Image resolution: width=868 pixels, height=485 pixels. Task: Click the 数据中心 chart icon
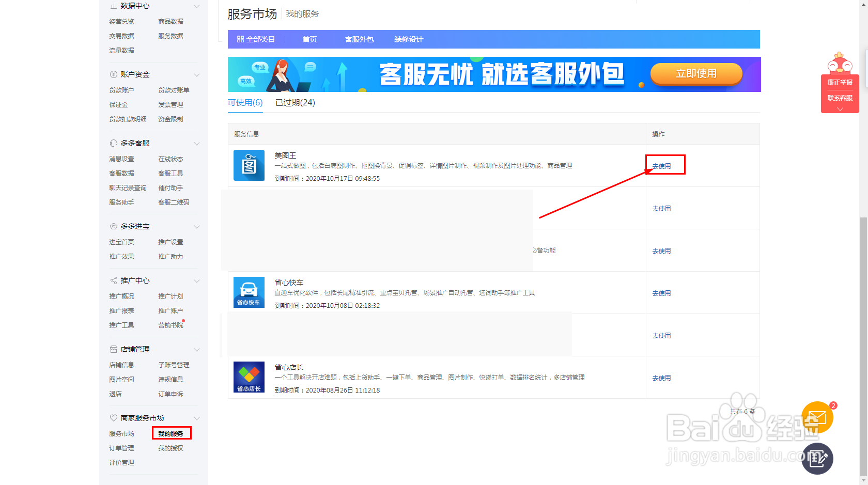click(x=114, y=6)
